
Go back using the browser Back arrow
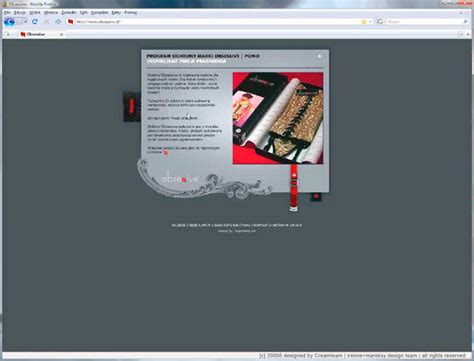pyautogui.click(x=9, y=22)
